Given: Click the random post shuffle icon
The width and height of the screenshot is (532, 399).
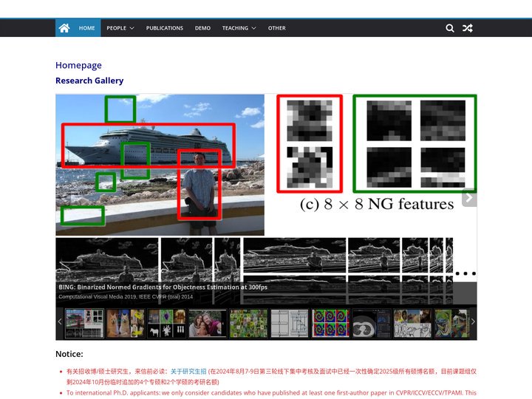Looking at the screenshot, I should click(x=468, y=28).
